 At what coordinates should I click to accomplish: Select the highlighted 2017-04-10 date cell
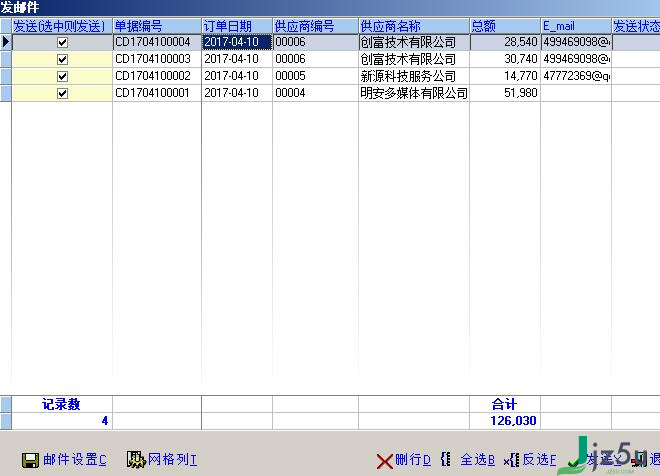[237, 42]
